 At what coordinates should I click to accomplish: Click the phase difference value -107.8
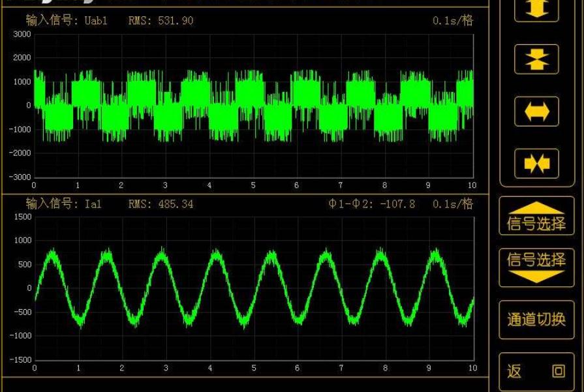[397, 204]
